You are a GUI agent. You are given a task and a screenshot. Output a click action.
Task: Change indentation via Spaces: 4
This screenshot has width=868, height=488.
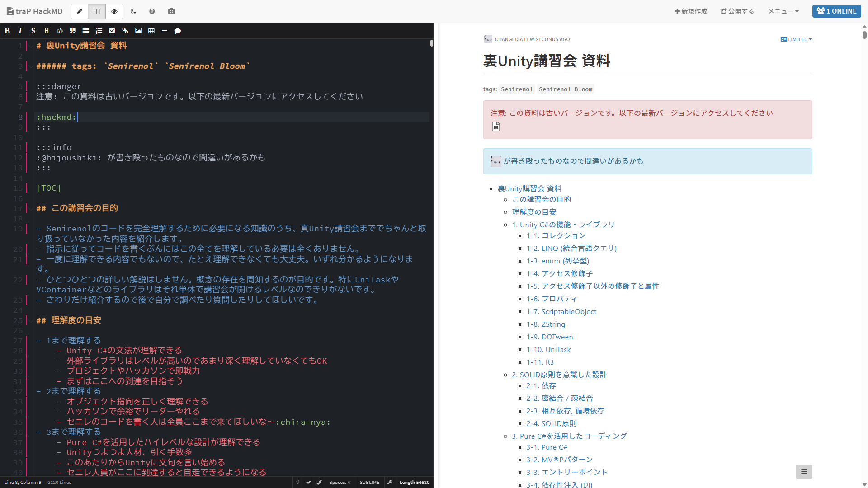point(340,482)
